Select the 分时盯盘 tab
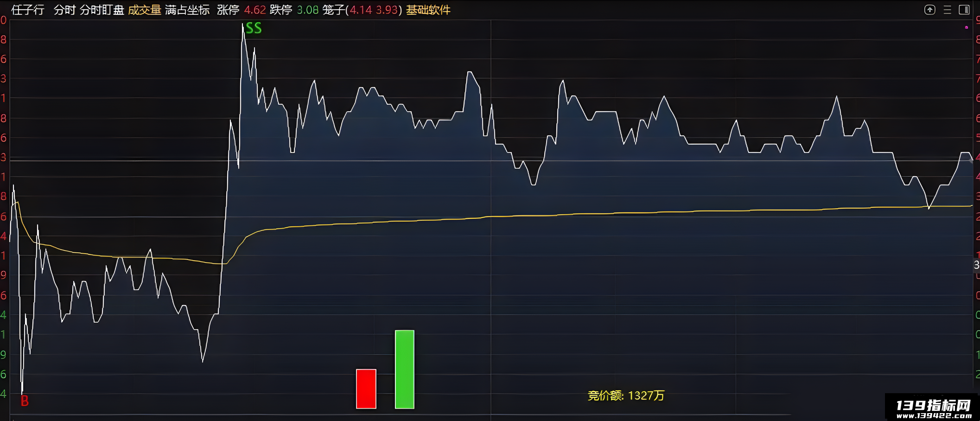The height and width of the screenshot is (421, 980). (102, 10)
